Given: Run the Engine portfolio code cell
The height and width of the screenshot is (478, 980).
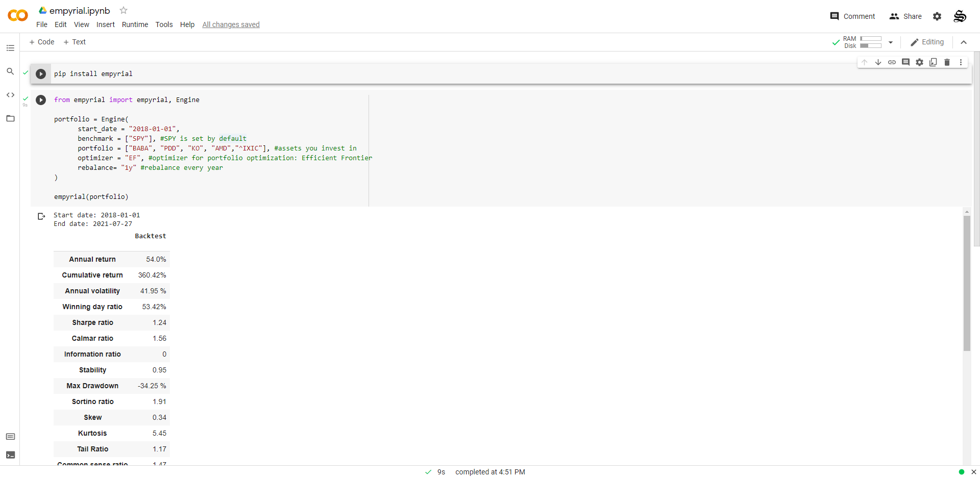Looking at the screenshot, I should [41, 100].
